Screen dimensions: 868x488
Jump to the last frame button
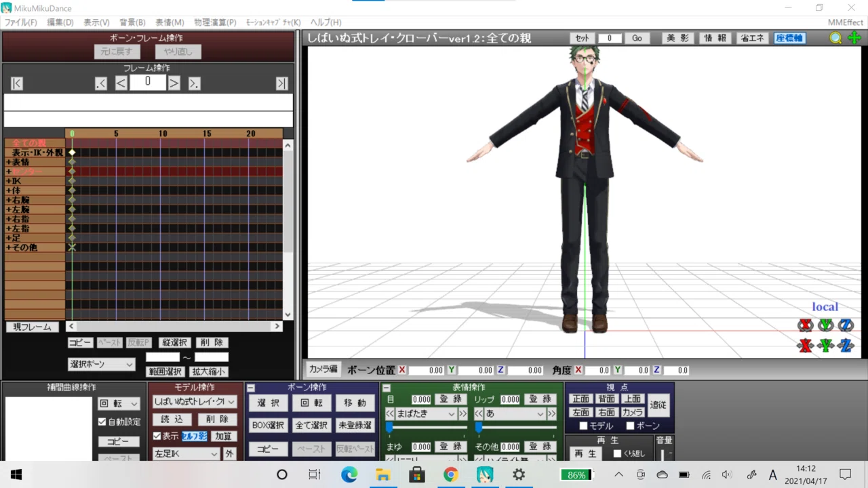tap(282, 83)
